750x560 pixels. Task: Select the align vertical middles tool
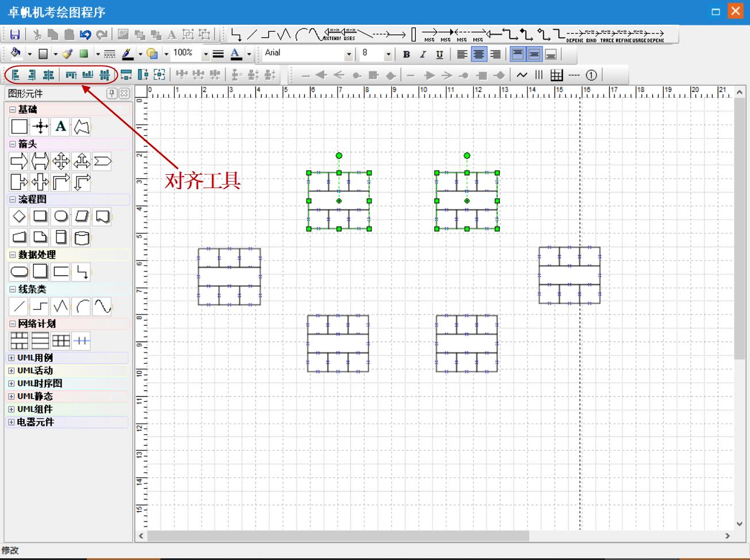(x=105, y=75)
